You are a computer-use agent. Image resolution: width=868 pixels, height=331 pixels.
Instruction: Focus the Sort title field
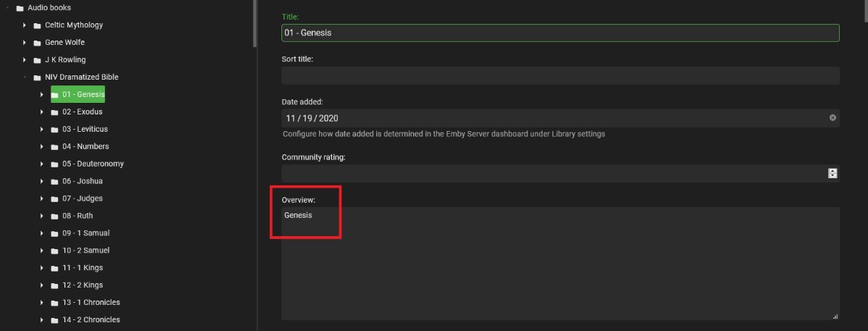click(x=560, y=75)
